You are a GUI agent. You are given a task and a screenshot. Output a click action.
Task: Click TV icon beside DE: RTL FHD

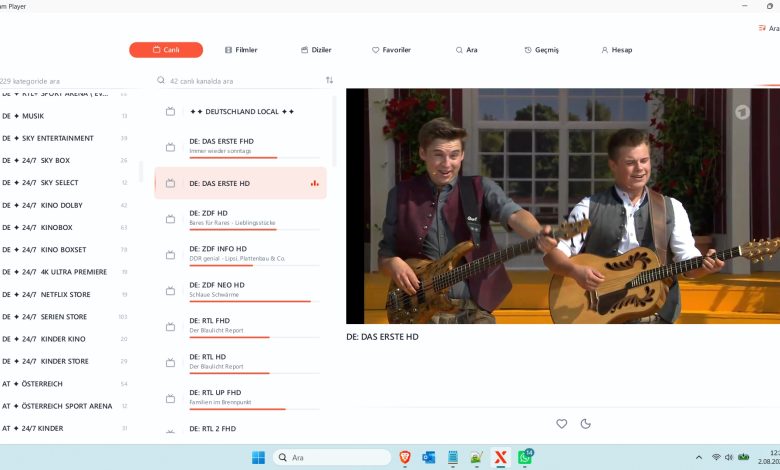coord(170,327)
